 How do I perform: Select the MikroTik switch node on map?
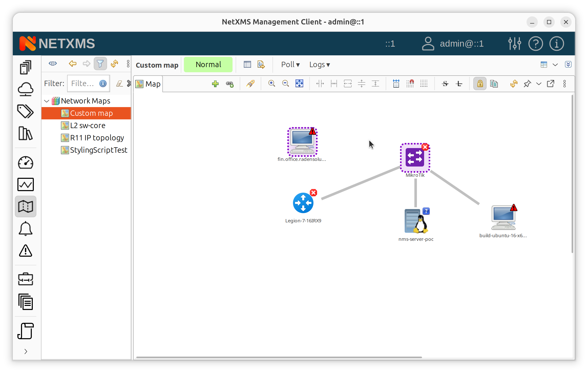point(415,158)
